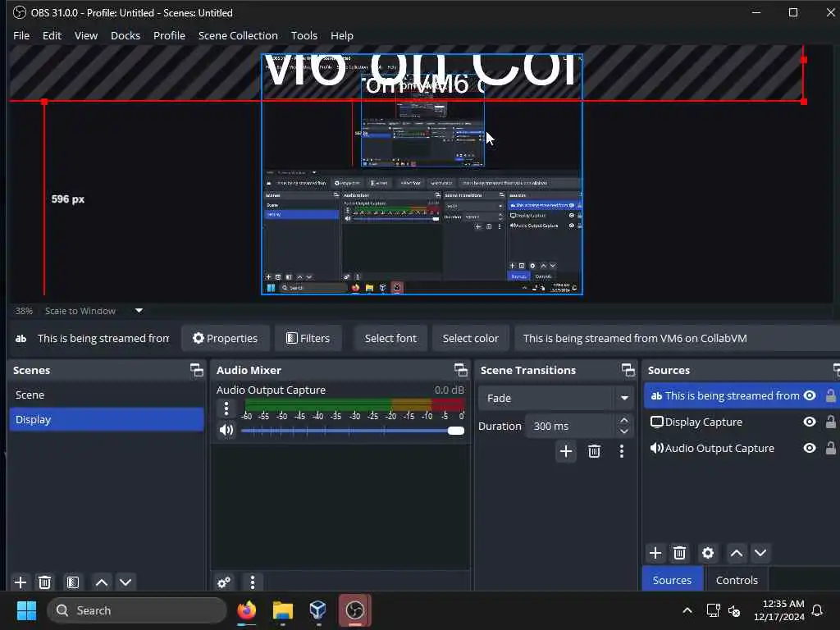Viewport: 840px width, 630px height.
Task: Open the Fade transition dropdown
Action: (x=555, y=398)
